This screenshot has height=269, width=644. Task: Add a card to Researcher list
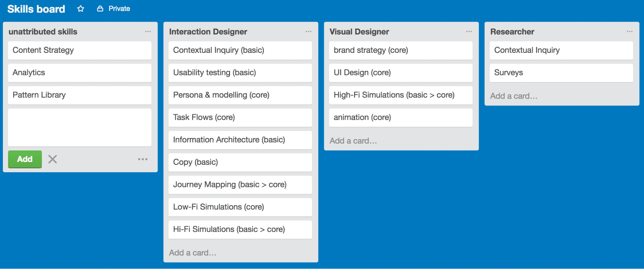514,96
